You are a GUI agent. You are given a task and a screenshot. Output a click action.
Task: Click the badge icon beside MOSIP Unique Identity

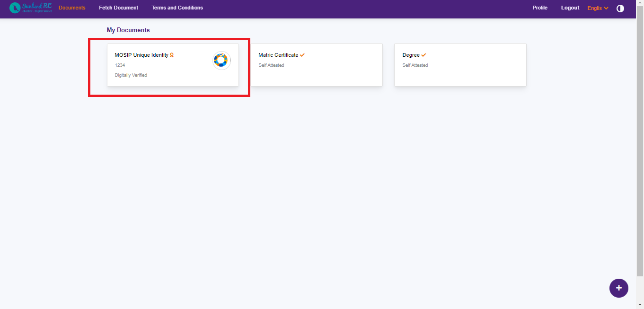pyautogui.click(x=172, y=55)
